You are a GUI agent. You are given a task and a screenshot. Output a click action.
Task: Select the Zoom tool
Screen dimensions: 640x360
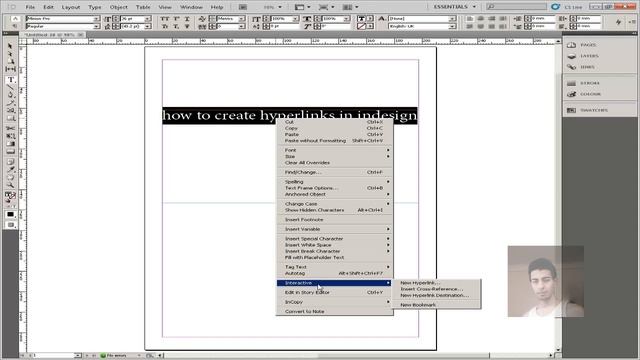pyautogui.click(x=10, y=185)
